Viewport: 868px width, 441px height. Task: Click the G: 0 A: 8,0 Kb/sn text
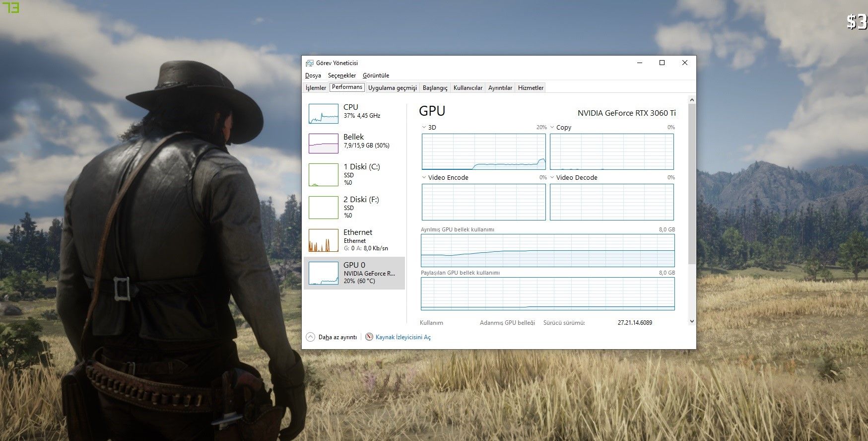(366, 248)
